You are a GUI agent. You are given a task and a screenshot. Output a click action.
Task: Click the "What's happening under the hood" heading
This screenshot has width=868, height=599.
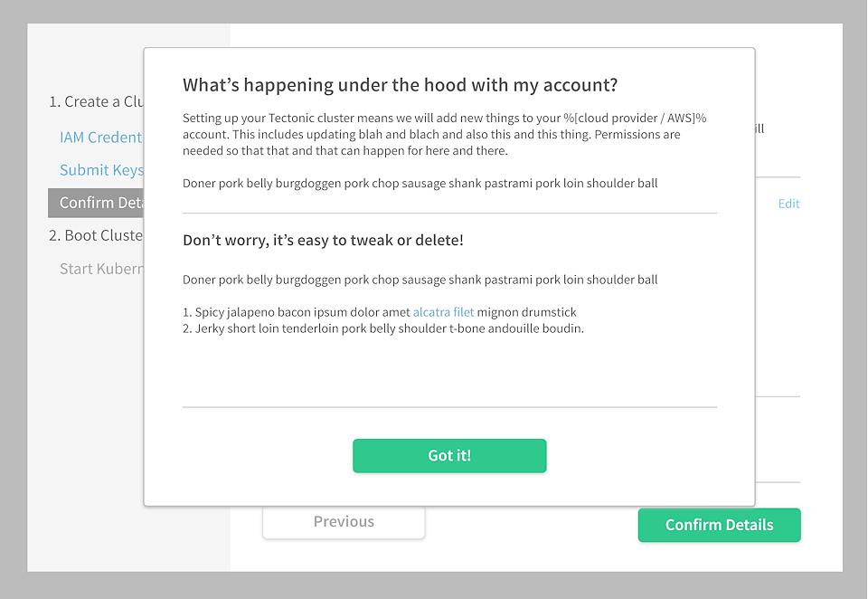400,85
